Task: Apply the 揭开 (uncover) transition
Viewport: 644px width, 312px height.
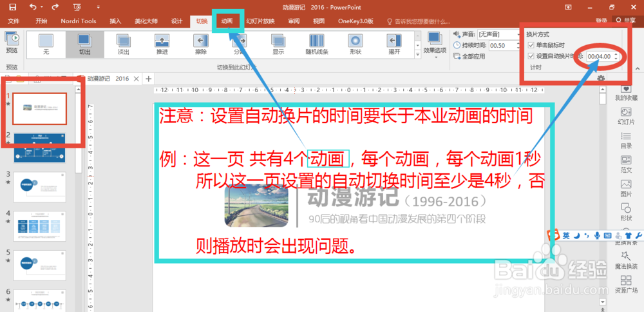Action: [394, 44]
